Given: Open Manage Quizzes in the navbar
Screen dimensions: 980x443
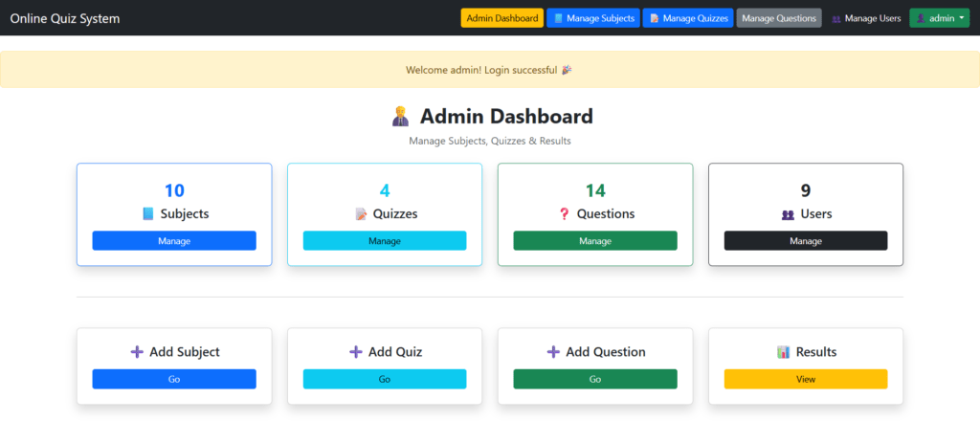Looking at the screenshot, I should coord(688,18).
